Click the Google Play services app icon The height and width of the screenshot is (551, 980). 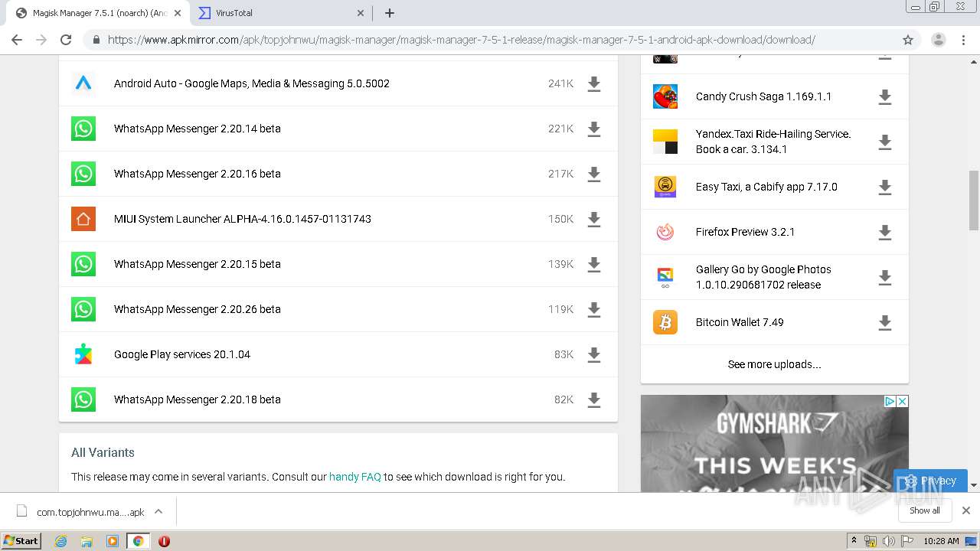click(x=83, y=354)
